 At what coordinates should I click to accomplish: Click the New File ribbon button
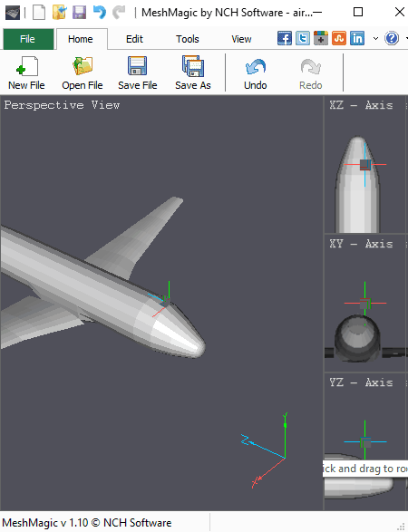click(26, 73)
